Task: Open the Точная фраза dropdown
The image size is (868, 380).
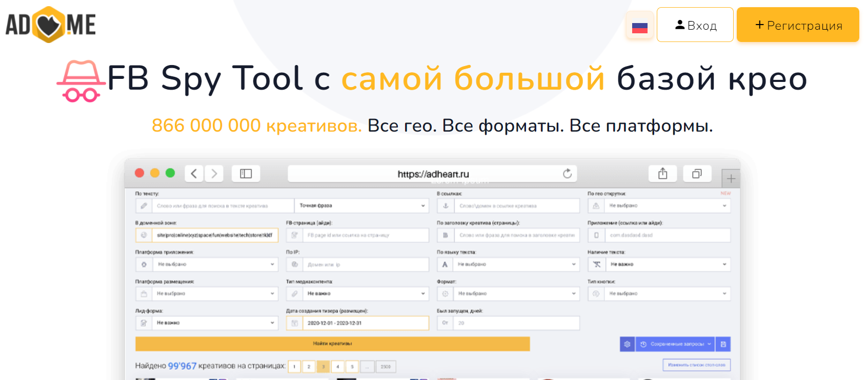Action: [361, 206]
